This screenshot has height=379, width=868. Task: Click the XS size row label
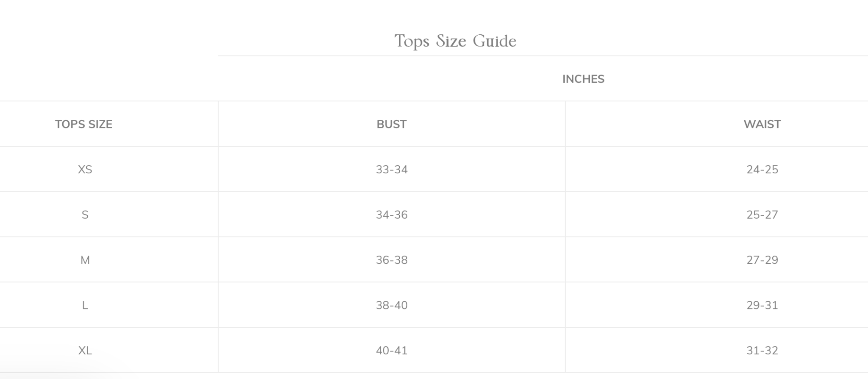point(85,170)
